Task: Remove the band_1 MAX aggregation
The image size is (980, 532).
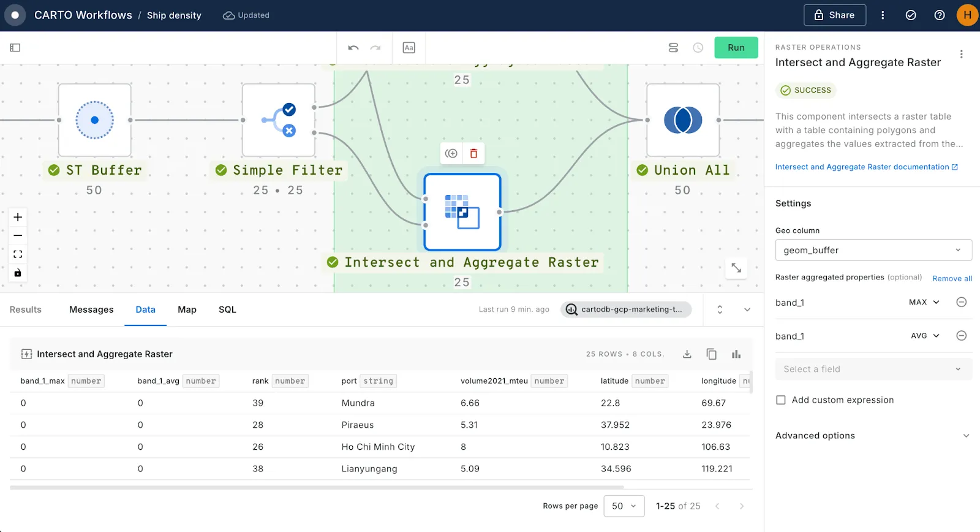Action: (x=961, y=302)
